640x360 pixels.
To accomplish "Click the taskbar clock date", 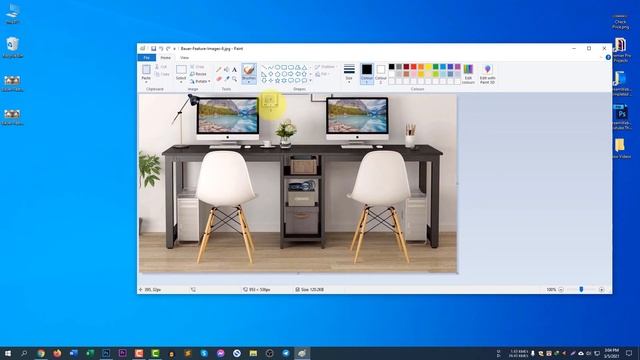I will click(611, 353).
